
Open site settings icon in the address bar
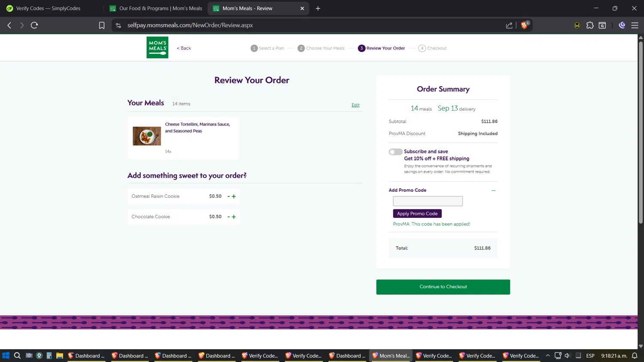118,25
